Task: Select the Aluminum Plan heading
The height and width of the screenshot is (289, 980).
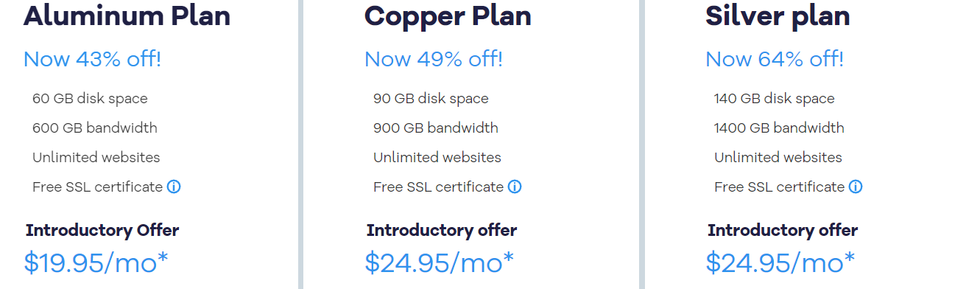Action: tap(127, 15)
